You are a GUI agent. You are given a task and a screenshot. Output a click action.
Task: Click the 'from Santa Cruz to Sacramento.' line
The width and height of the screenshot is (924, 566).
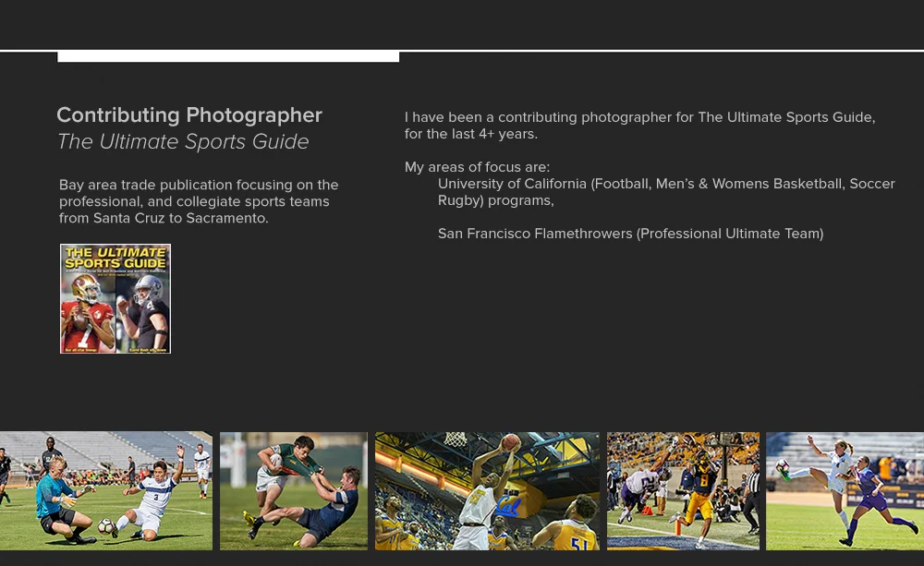(x=164, y=218)
